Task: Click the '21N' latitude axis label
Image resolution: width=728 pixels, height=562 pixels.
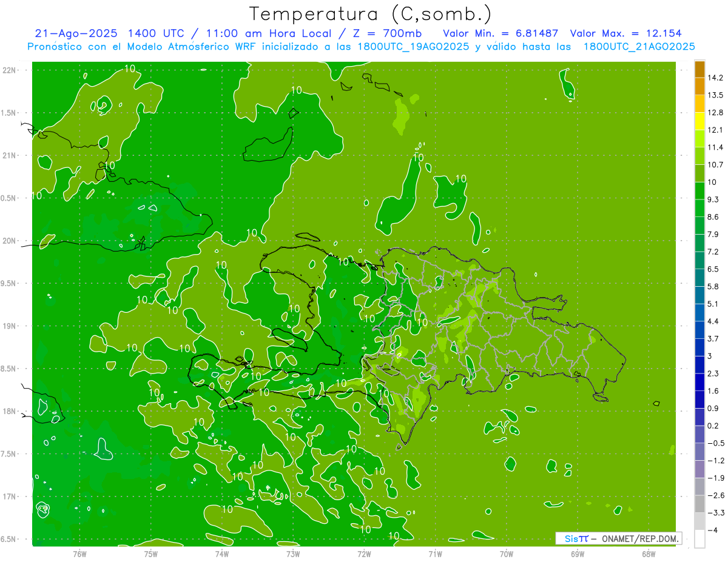Action: pyautogui.click(x=10, y=155)
